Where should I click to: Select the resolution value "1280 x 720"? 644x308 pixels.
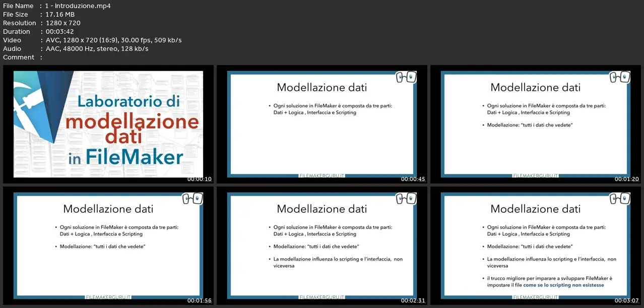click(x=63, y=23)
